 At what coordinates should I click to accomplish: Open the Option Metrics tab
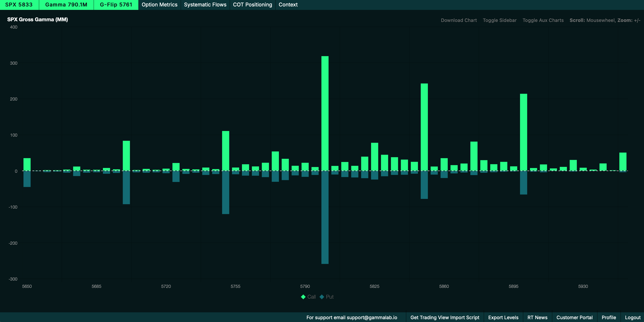tap(159, 5)
